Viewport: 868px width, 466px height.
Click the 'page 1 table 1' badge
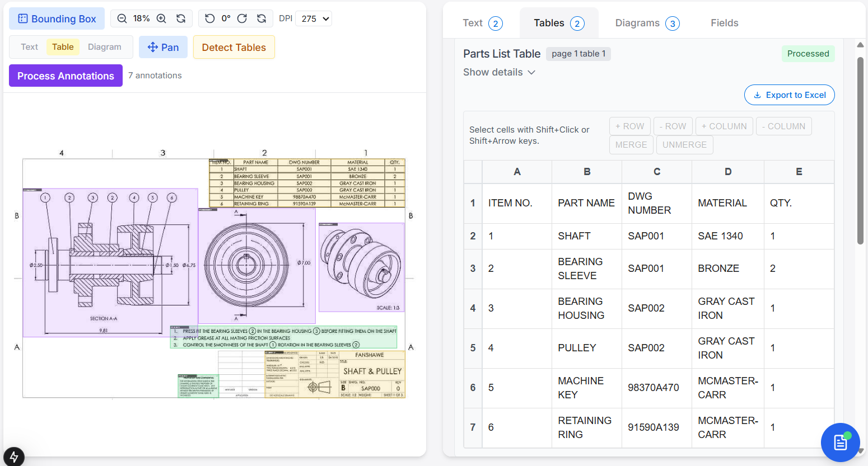[578, 54]
